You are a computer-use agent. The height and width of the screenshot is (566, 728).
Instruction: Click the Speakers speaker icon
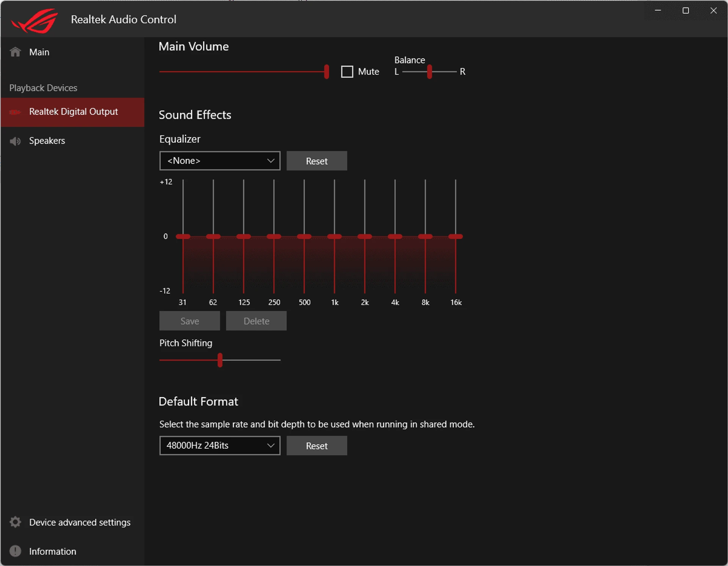coord(15,141)
